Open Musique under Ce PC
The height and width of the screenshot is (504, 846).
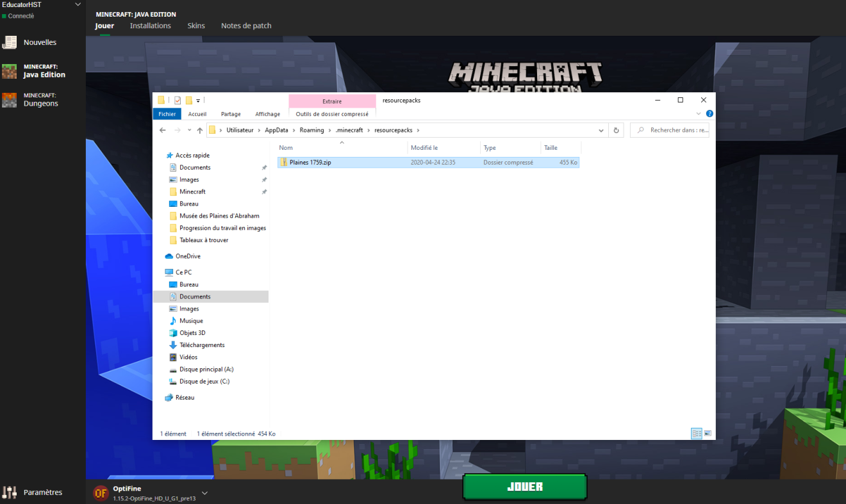[x=191, y=321]
